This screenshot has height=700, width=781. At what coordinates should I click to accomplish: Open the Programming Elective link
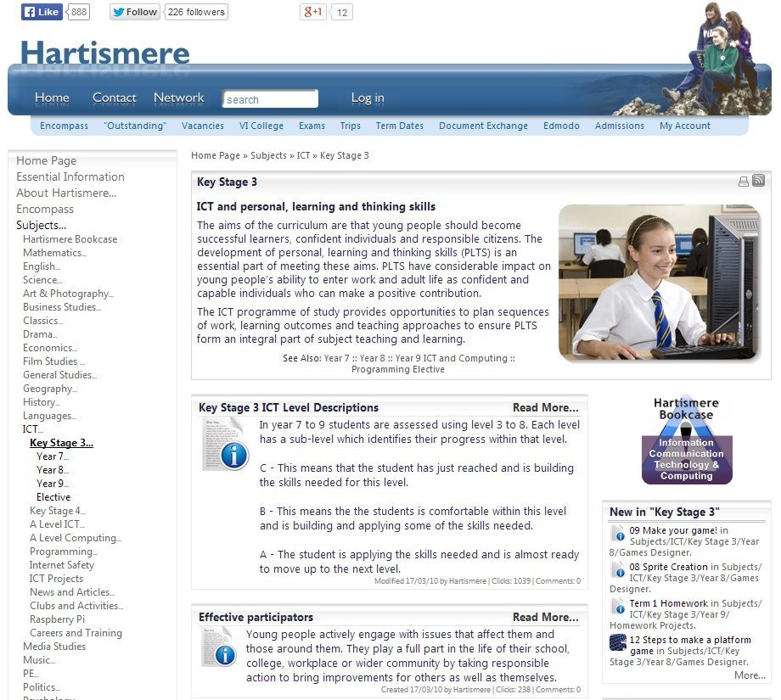(x=398, y=369)
